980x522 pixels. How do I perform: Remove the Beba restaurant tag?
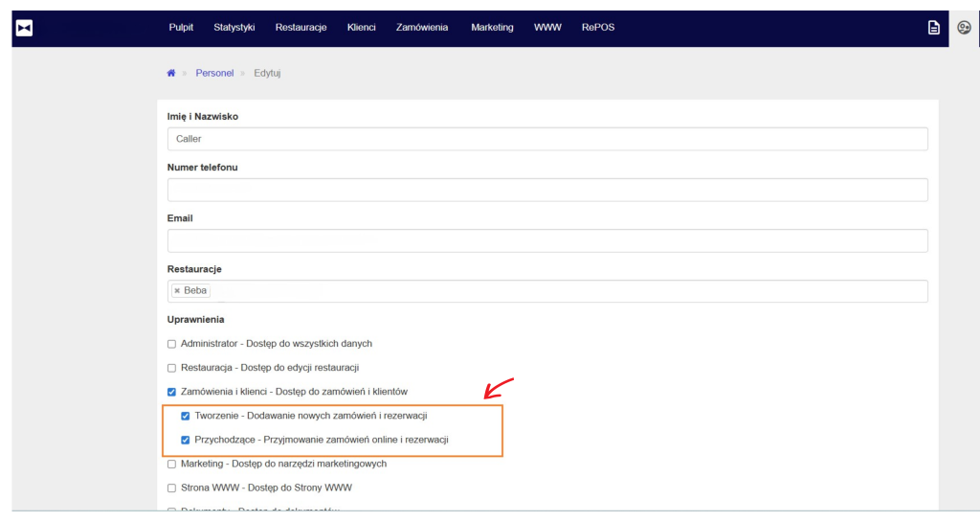[177, 291]
